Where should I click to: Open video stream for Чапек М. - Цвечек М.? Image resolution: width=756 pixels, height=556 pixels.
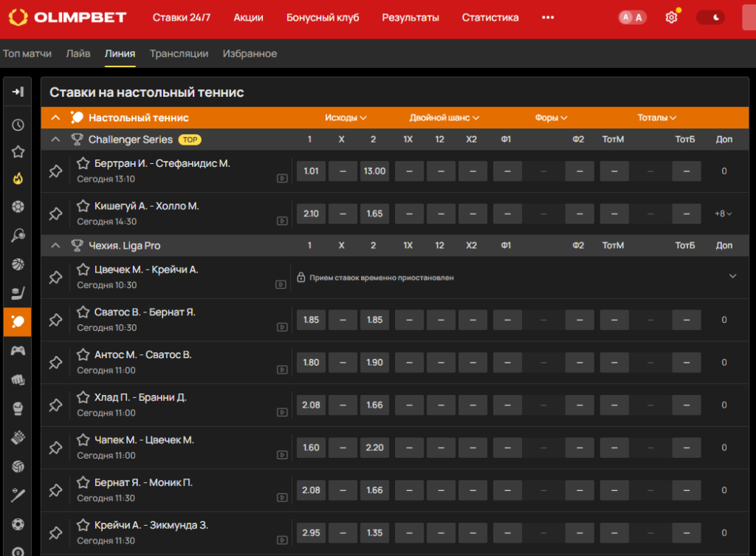pyautogui.click(x=283, y=455)
